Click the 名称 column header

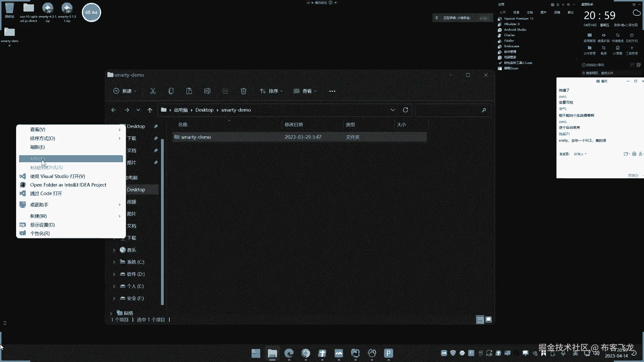(x=183, y=125)
